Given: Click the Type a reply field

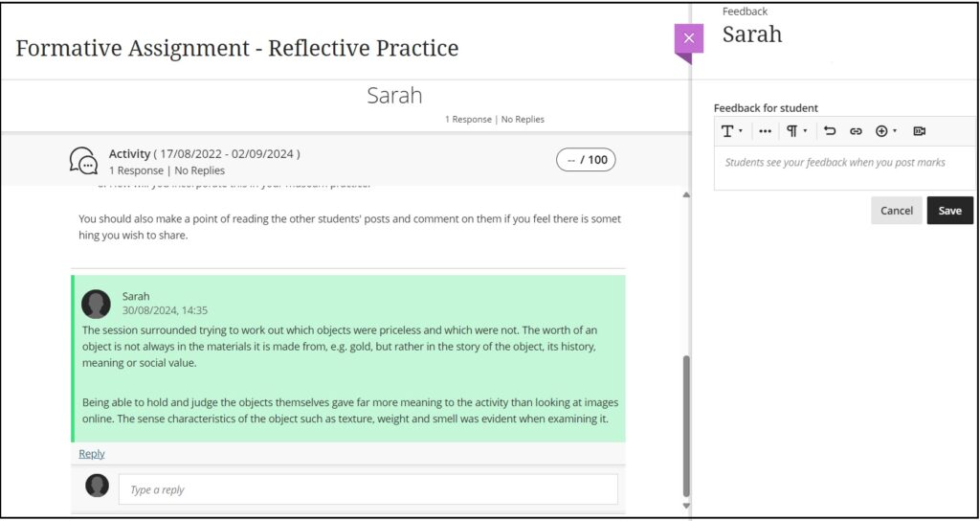Looking at the screenshot, I should 368,489.
